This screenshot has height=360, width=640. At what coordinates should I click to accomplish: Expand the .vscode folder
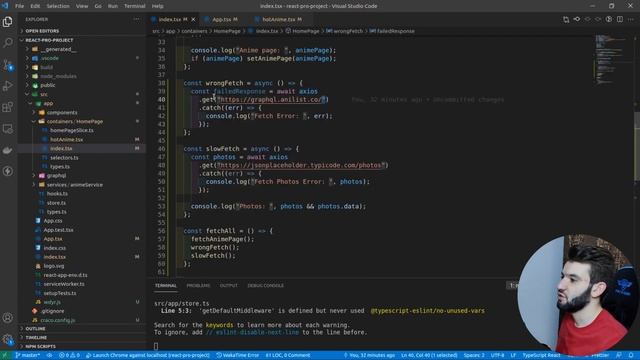[82, 58]
